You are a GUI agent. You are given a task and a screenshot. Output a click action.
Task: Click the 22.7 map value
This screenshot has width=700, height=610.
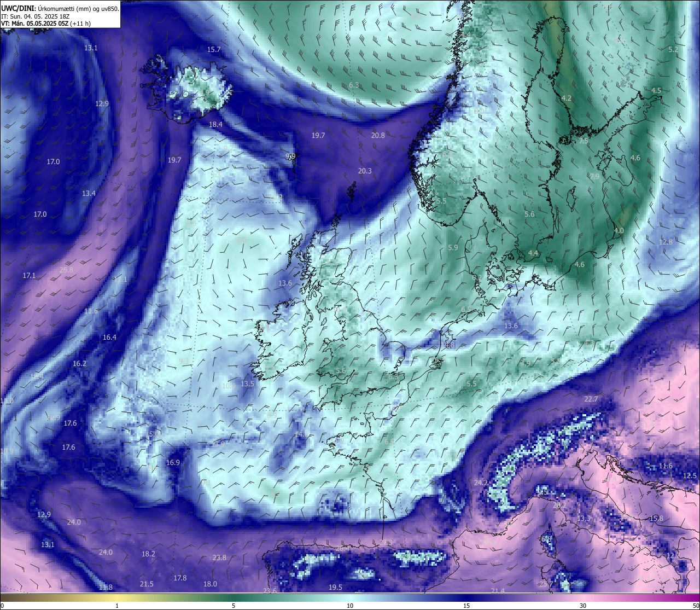pyautogui.click(x=591, y=399)
